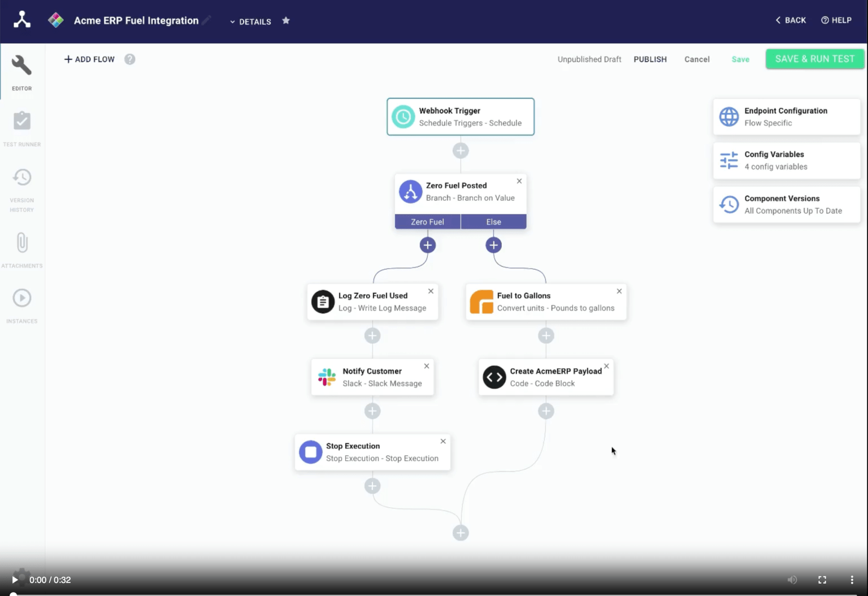The image size is (868, 596).
Task: Play the video using the play button
Action: click(x=16, y=580)
